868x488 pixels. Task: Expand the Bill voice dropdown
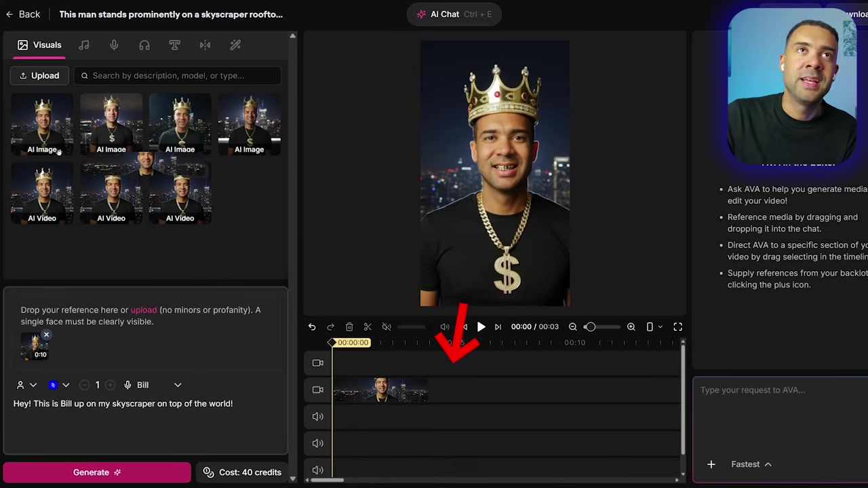tap(178, 385)
